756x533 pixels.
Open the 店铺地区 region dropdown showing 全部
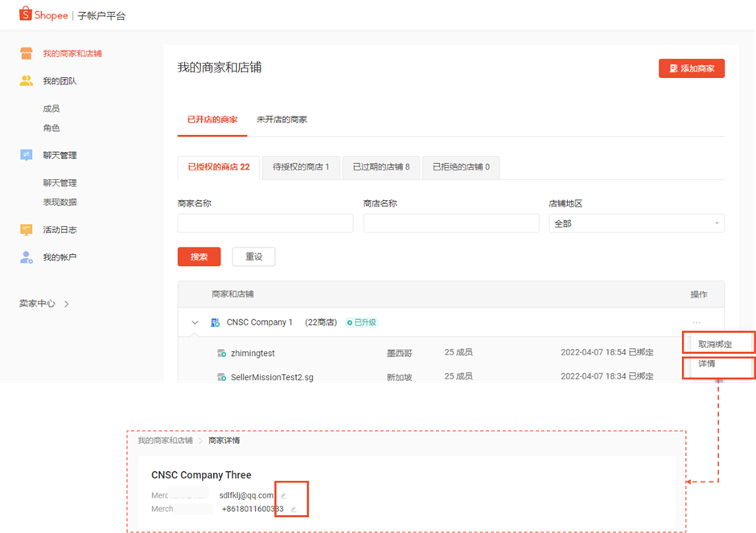pyautogui.click(x=635, y=223)
